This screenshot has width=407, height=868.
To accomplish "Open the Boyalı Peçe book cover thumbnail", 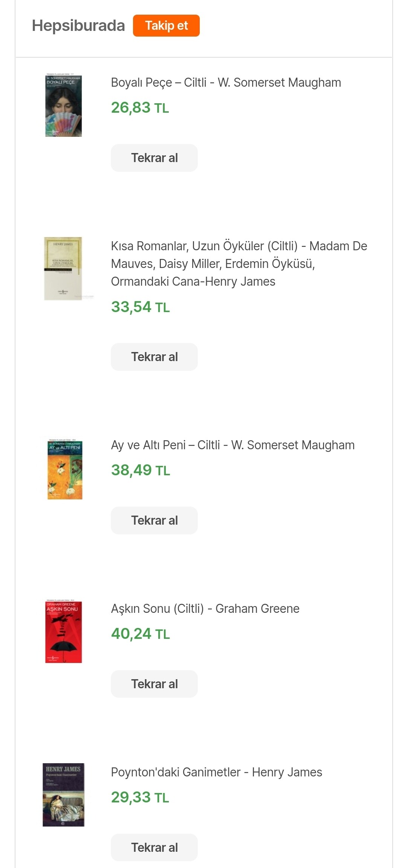I will click(x=63, y=106).
